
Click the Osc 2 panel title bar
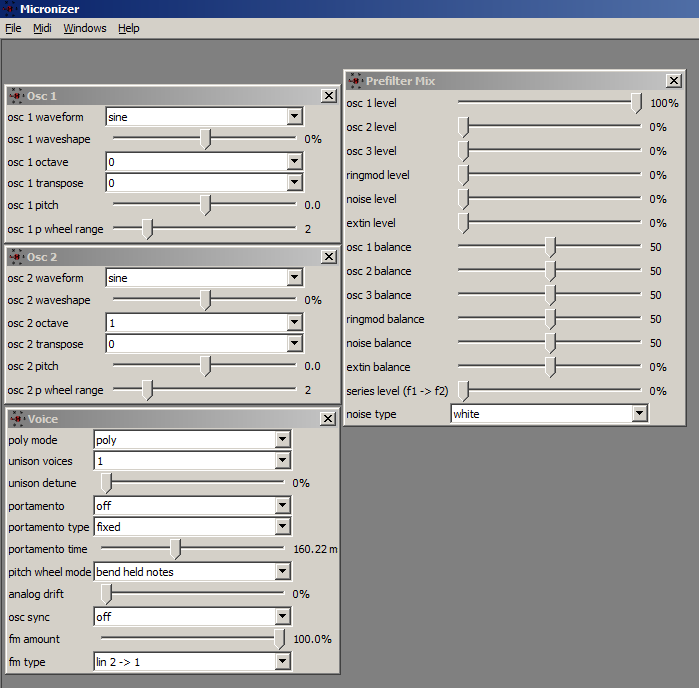172,257
